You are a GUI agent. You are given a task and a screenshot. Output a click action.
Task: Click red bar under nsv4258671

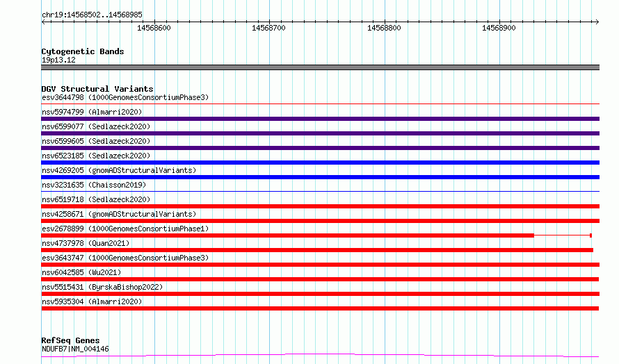[320, 221]
